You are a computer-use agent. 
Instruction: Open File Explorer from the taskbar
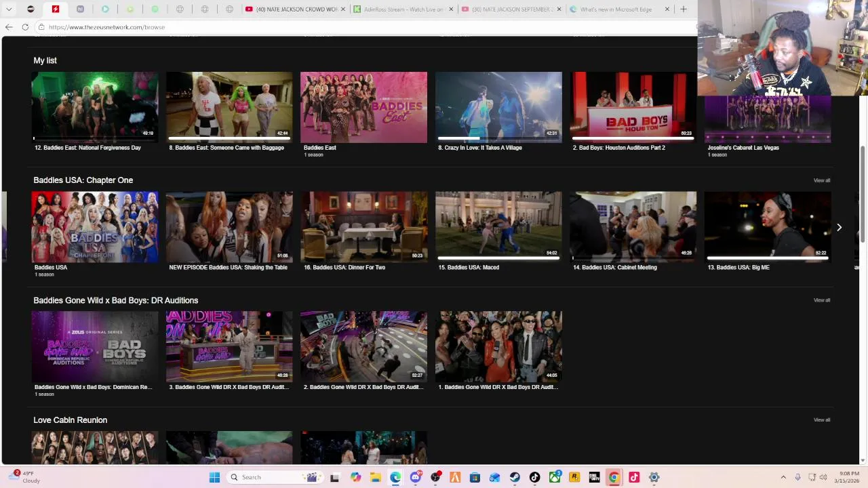(375, 477)
